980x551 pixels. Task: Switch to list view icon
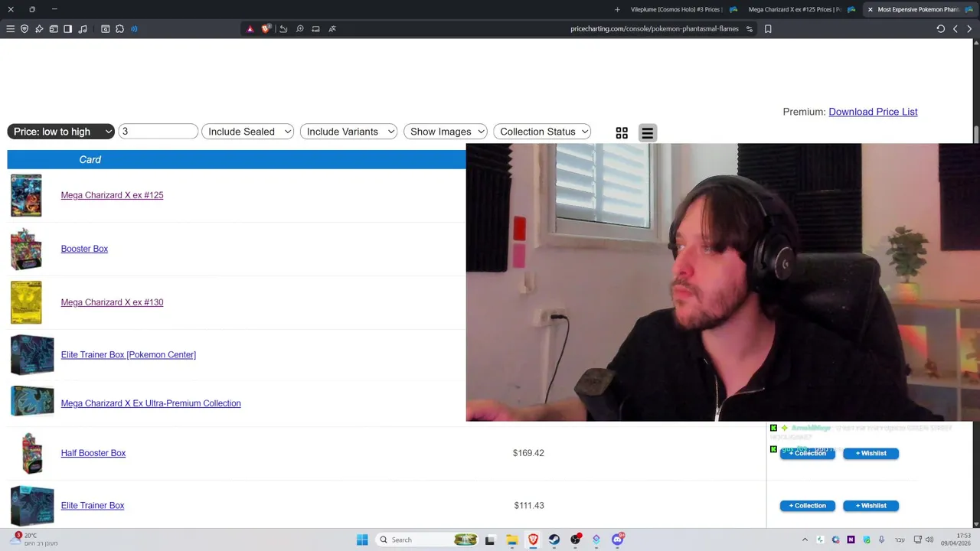[648, 133]
